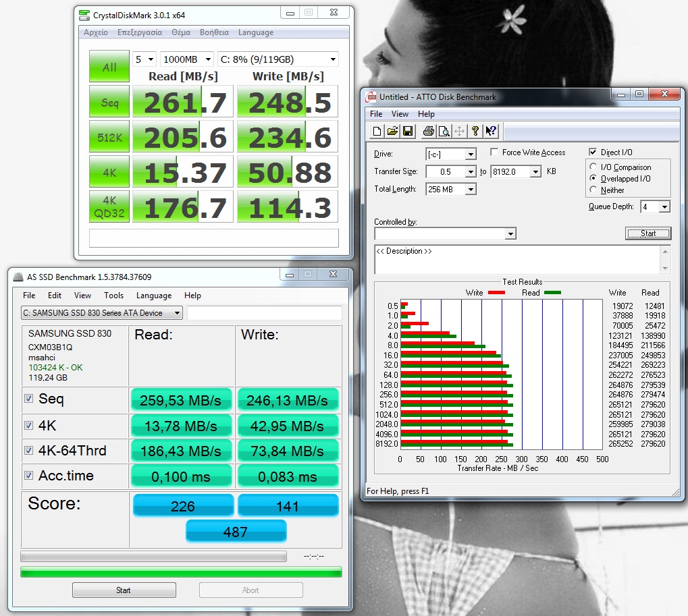This screenshot has width=688, height=616.
Task: Click the 512K test button
Action: pyautogui.click(x=109, y=137)
